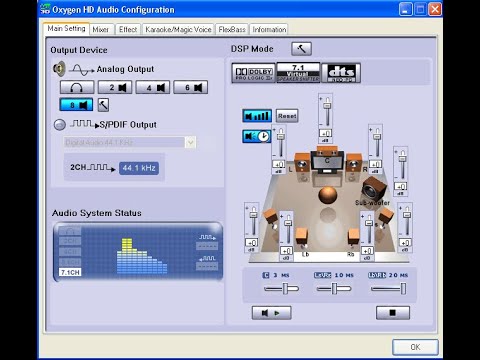Click the OK button

point(415,347)
